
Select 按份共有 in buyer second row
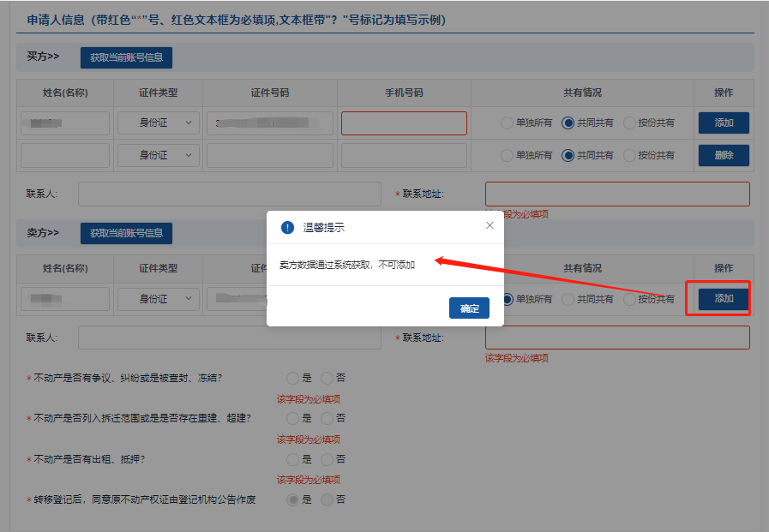tap(629, 155)
